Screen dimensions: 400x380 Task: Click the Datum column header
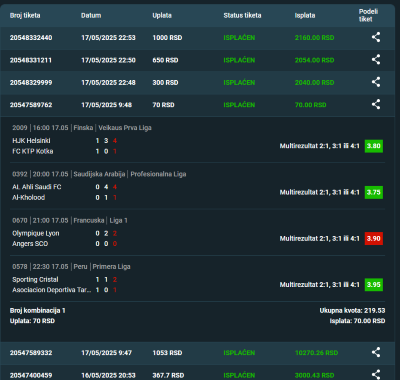tap(91, 15)
